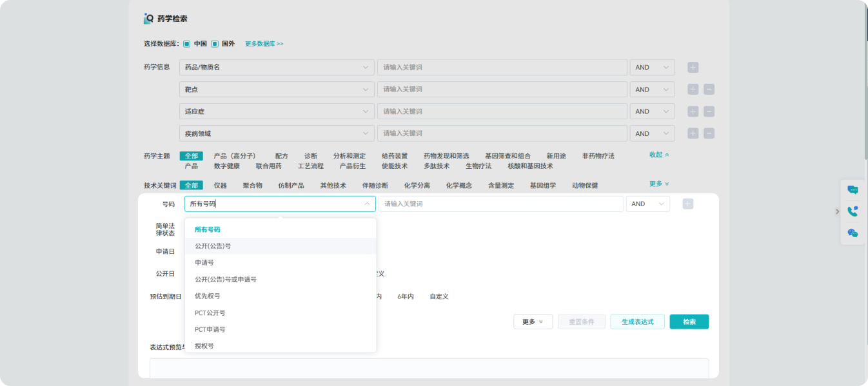Click keyword input on 疾病领域 row

click(x=502, y=133)
